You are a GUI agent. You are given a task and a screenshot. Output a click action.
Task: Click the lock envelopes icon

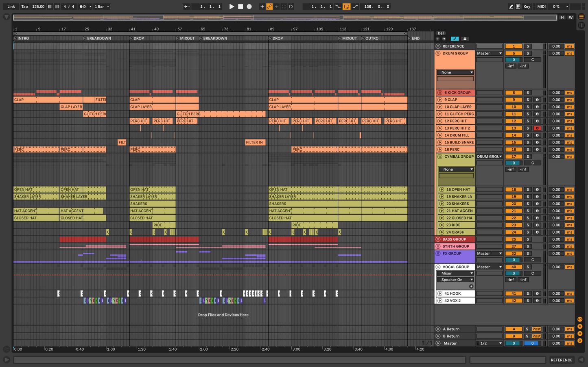click(x=465, y=39)
